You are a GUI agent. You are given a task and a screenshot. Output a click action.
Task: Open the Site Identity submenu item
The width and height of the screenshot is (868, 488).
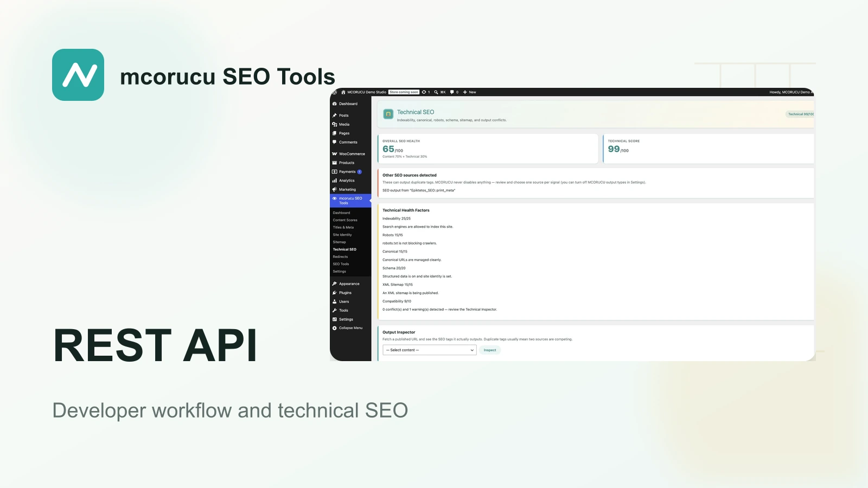click(x=342, y=235)
